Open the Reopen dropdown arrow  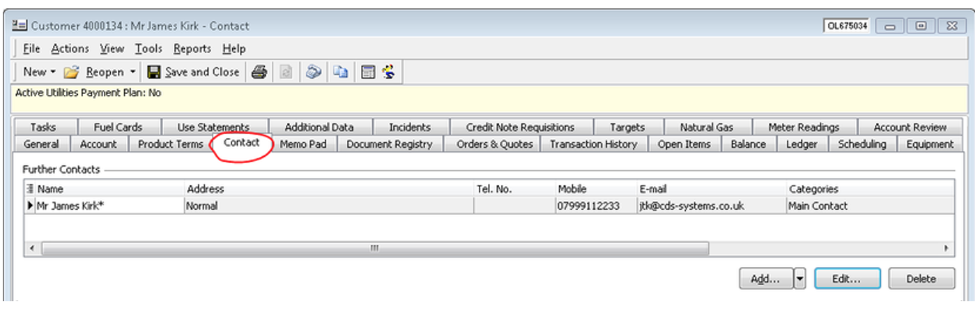click(132, 73)
